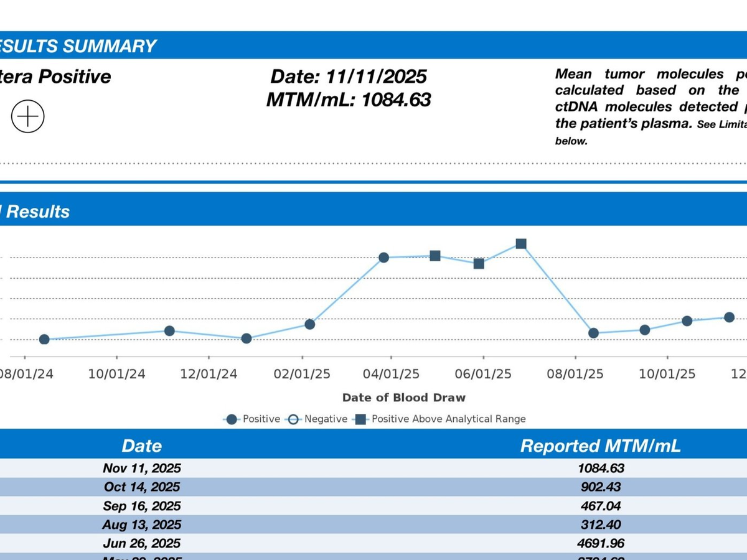
Task: Click the Positive Above Analytical Range square legend marker
Action: [x=361, y=419]
